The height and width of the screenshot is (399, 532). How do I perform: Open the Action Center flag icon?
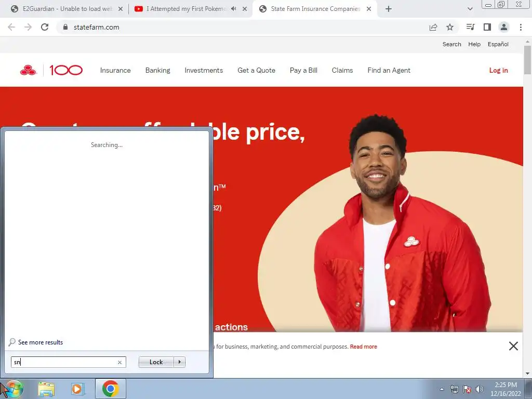[x=467, y=390]
